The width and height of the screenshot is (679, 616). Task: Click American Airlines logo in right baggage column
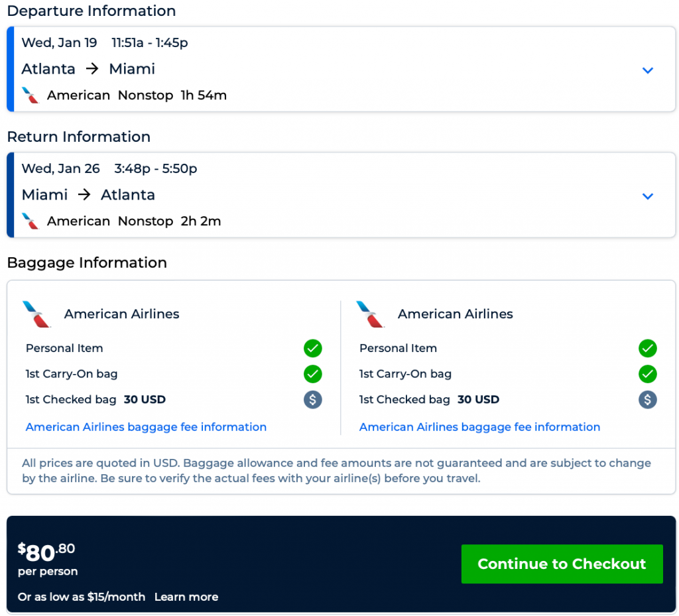(371, 314)
